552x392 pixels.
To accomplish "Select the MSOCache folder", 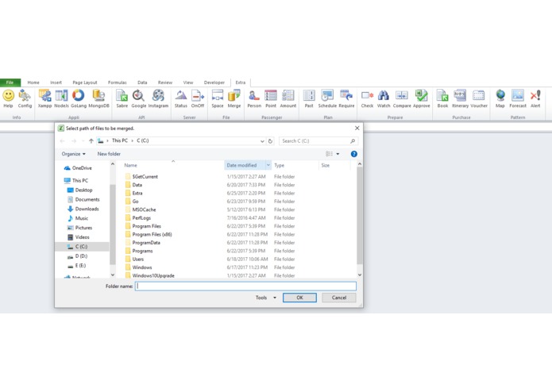I will click(141, 209).
